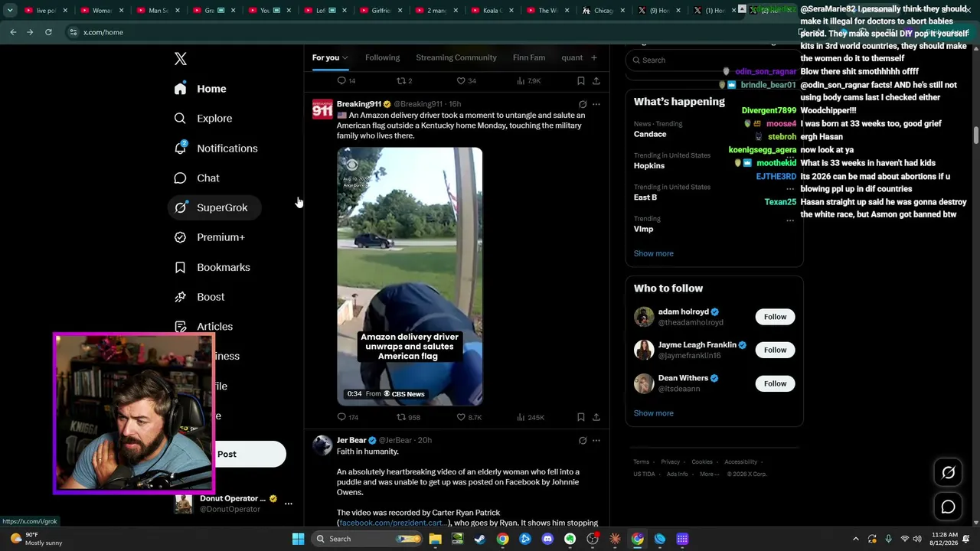Click the Post button

pyautogui.click(x=227, y=454)
